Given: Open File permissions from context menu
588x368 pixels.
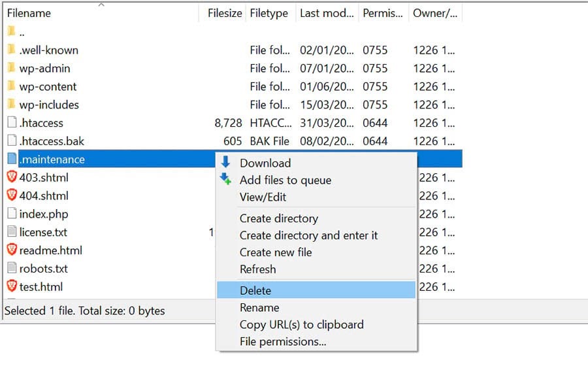Looking at the screenshot, I should point(283,341).
